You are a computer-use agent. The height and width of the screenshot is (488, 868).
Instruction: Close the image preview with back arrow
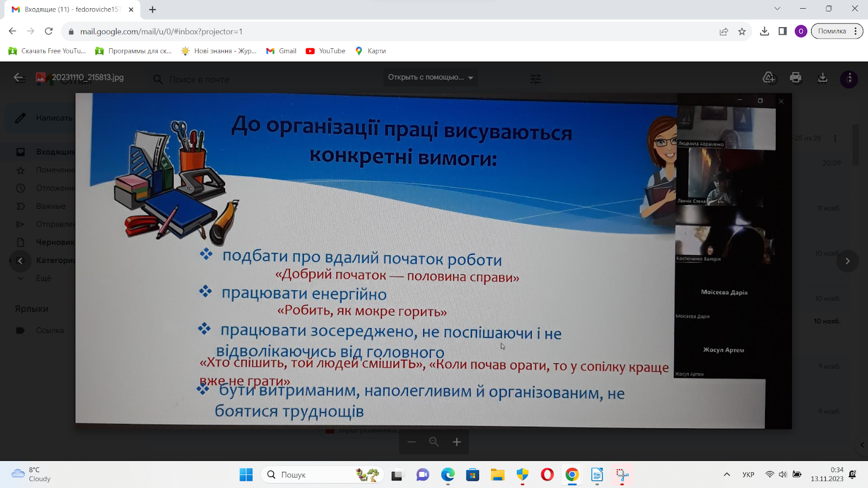pos(18,78)
